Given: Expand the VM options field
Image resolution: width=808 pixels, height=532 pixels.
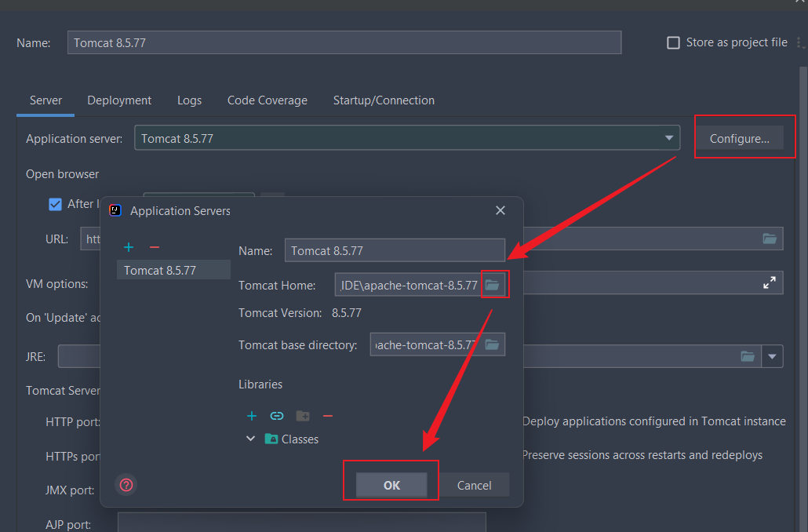Looking at the screenshot, I should [770, 282].
